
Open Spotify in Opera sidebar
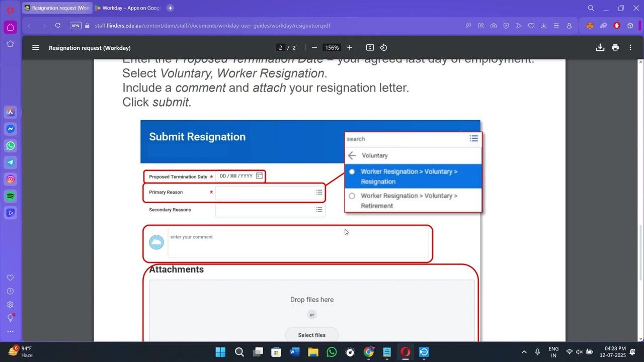10,196
